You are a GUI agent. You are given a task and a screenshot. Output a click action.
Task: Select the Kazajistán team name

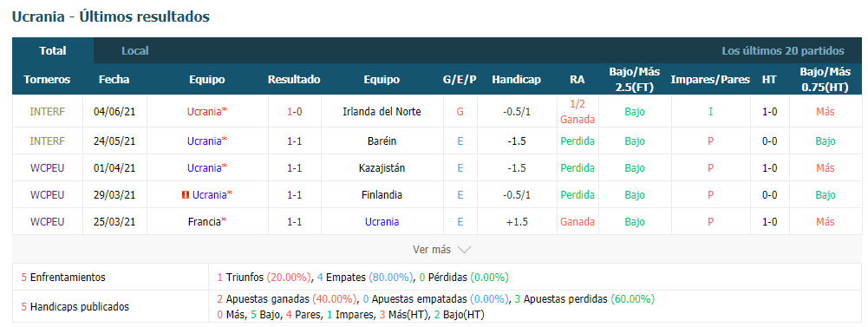click(x=382, y=167)
